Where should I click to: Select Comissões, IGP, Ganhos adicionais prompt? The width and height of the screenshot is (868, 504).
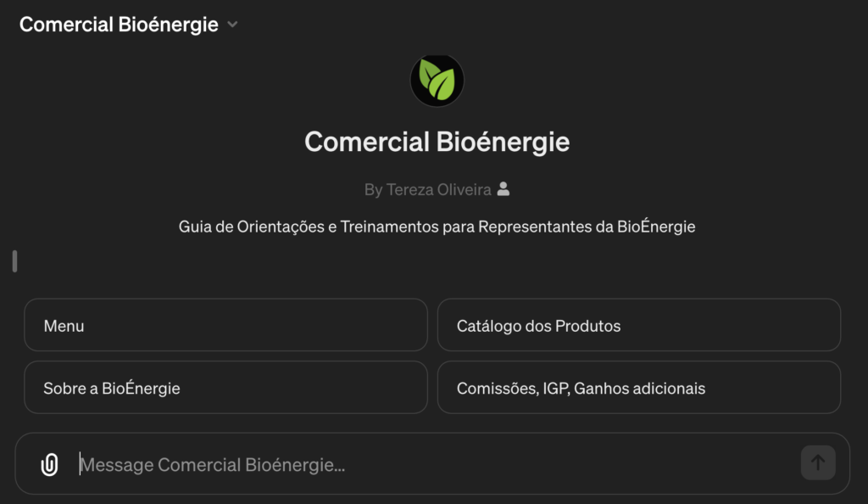(x=638, y=388)
